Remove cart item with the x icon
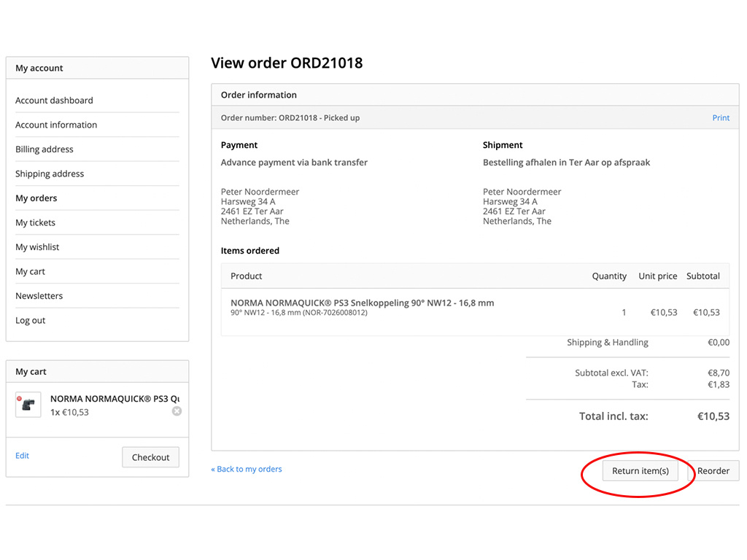This screenshot has width=747, height=560. pyautogui.click(x=177, y=411)
